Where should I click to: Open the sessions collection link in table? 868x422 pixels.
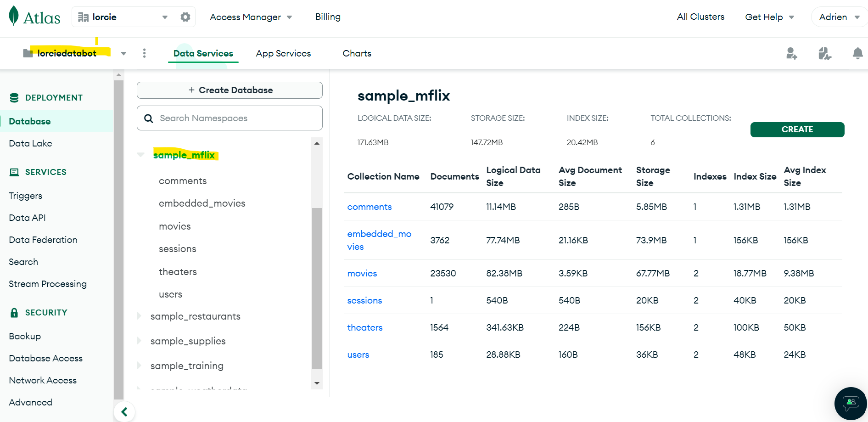coord(364,300)
